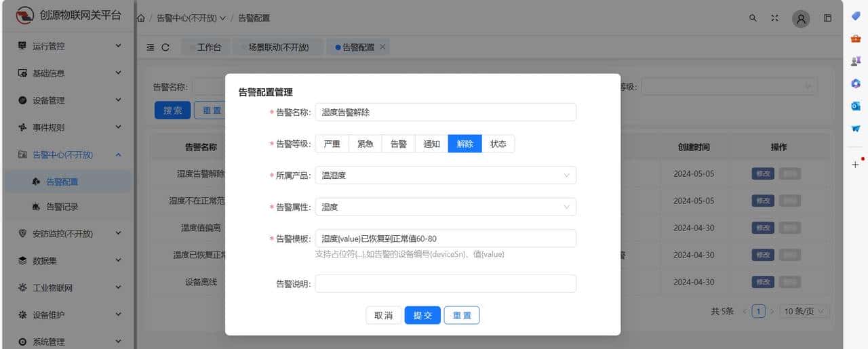Select 严重 alarm level
The height and width of the screenshot is (349, 868).
332,144
